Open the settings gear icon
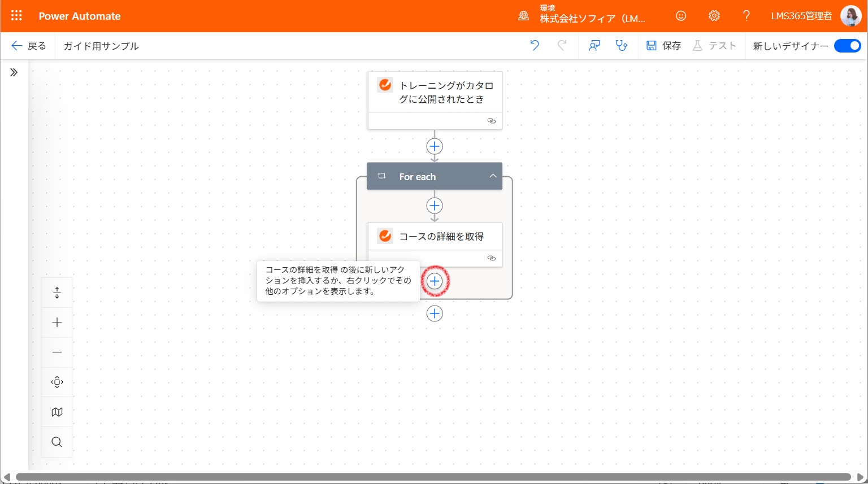Viewport: 868px width, 484px height. (x=714, y=16)
